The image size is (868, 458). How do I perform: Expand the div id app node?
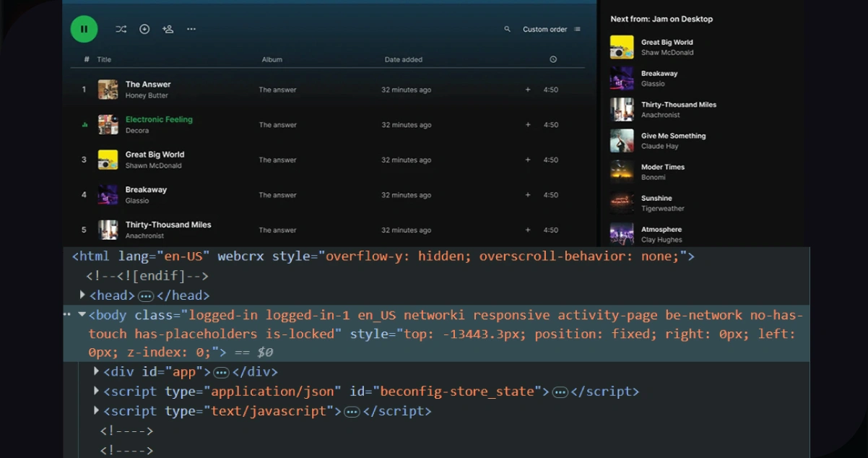pos(97,371)
